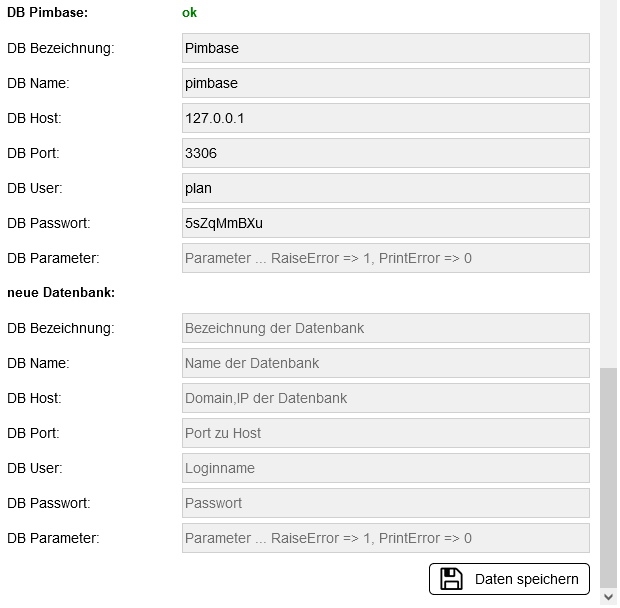Click the Domain,IP der Datenbank field

pyautogui.click(x=385, y=398)
